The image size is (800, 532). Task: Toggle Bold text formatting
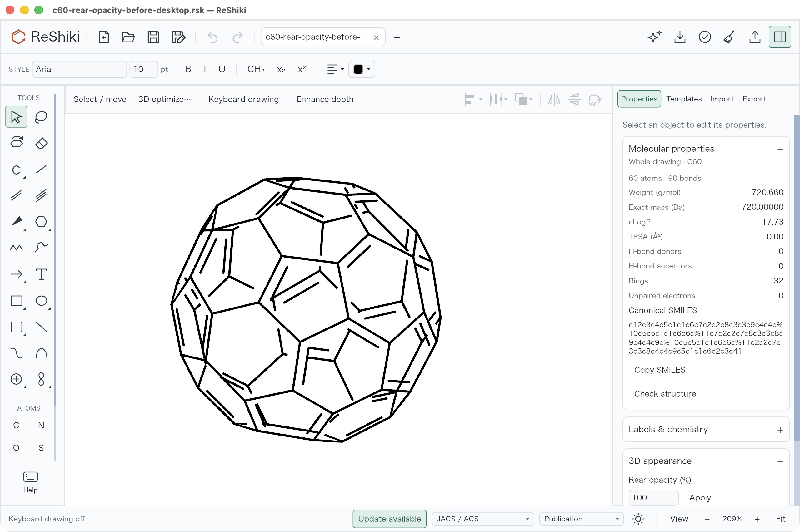click(188, 69)
